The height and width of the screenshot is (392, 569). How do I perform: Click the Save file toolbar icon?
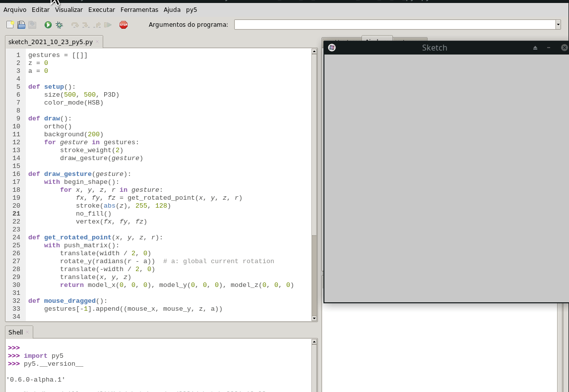point(32,25)
